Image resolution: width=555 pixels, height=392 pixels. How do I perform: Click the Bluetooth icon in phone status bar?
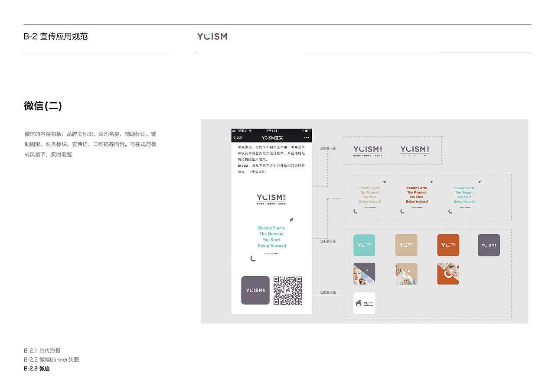point(303,130)
